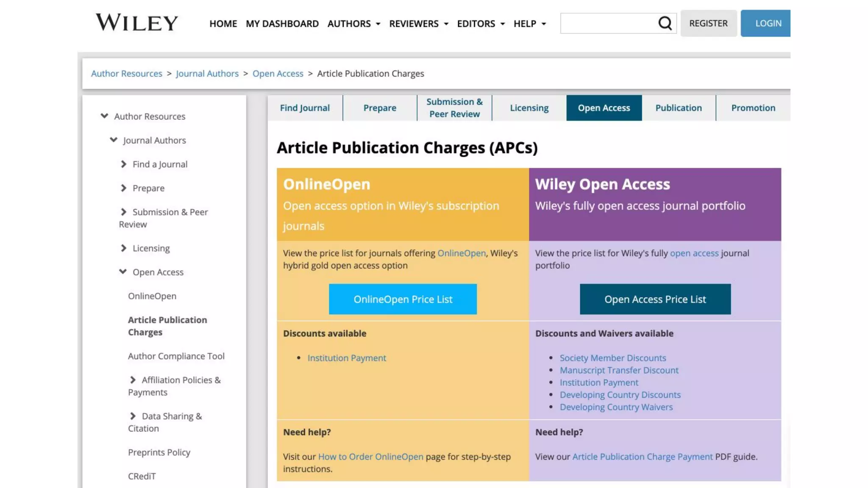Collapse the Journal Authors sidebar section
The image size is (868, 488).
pyautogui.click(x=114, y=140)
